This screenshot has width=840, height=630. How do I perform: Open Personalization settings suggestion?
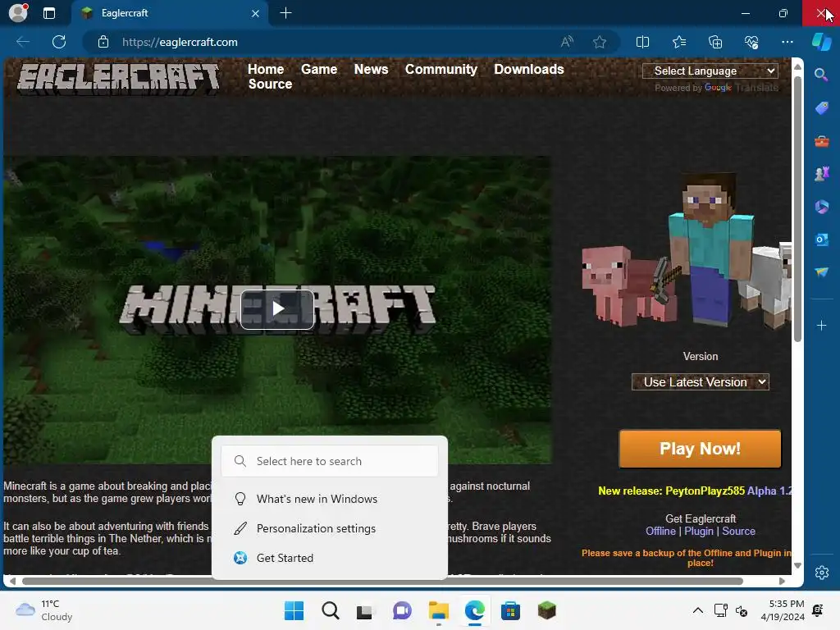pos(330,528)
